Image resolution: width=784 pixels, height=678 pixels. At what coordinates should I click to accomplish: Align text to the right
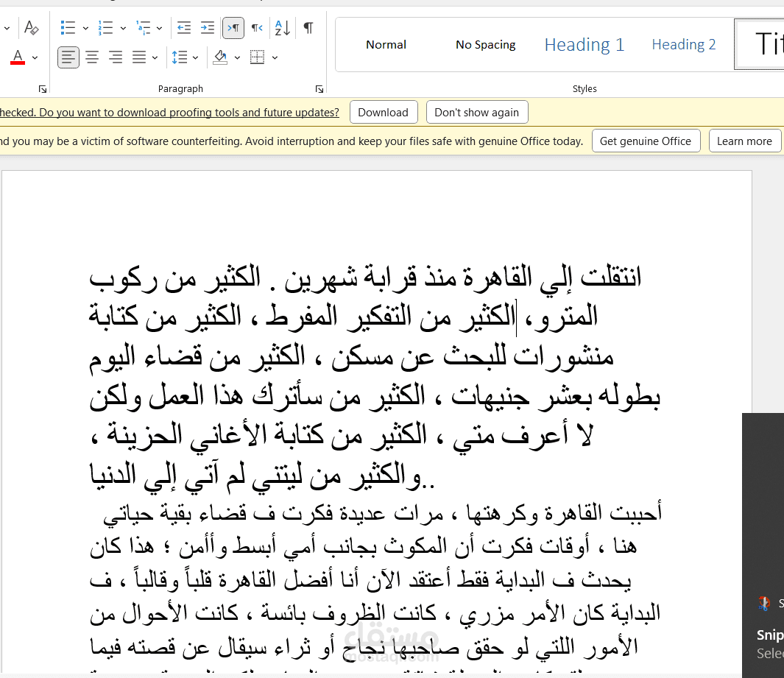pos(116,57)
